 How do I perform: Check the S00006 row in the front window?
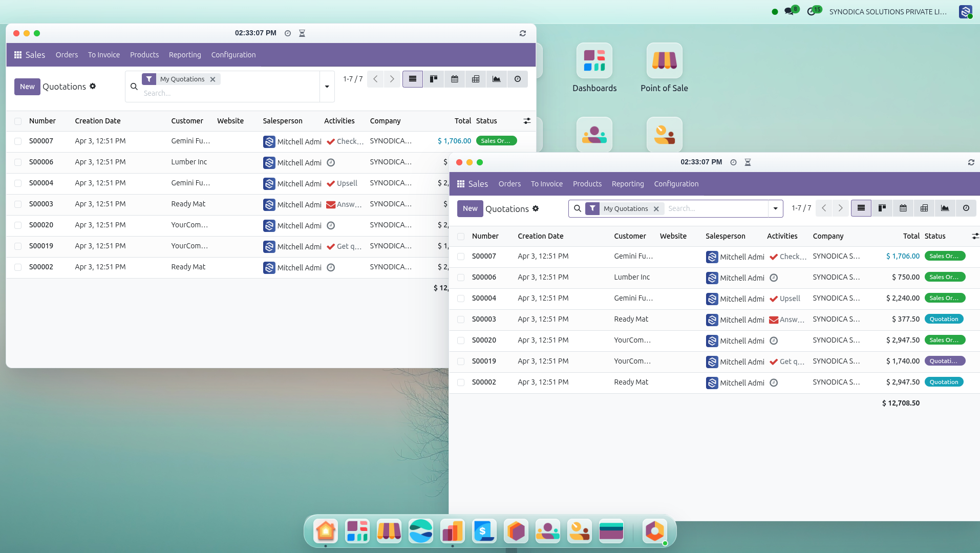click(461, 278)
